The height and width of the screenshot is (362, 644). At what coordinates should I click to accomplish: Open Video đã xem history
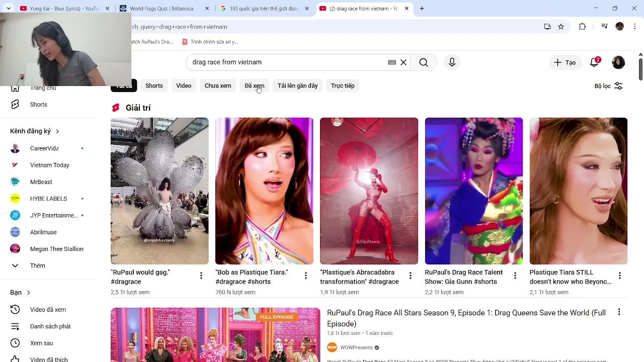[48, 310]
